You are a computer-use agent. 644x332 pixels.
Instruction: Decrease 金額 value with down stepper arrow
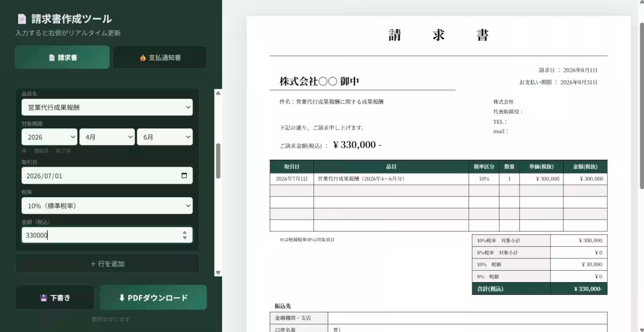(x=185, y=237)
